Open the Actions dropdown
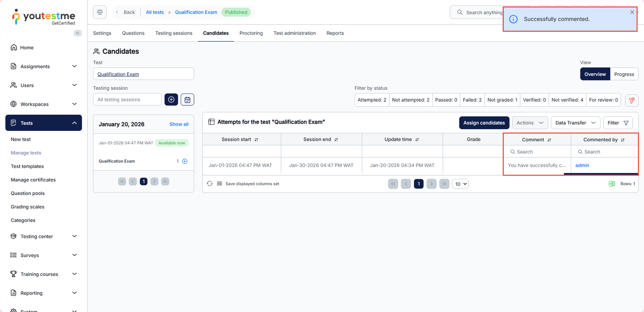The image size is (644, 312). click(x=530, y=123)
